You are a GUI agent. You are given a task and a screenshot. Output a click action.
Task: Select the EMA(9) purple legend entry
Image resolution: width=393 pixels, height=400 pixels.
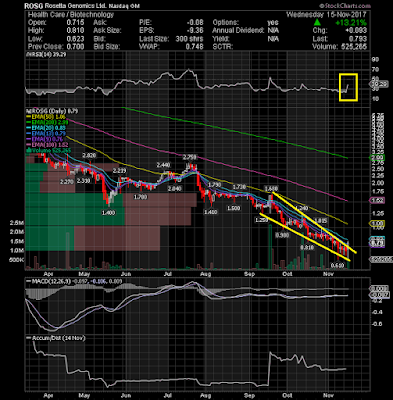pos(45,139)
